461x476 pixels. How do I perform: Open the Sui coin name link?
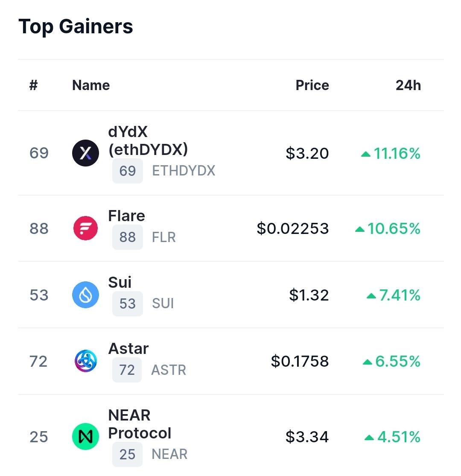120,282
